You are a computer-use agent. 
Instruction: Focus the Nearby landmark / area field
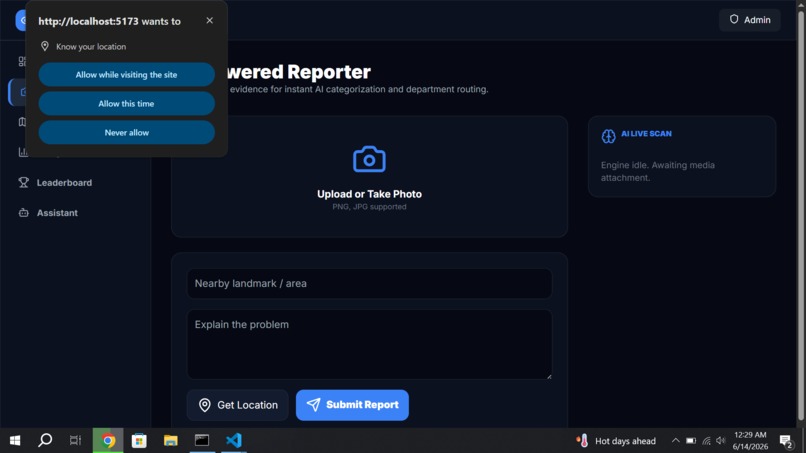[369, 283]
